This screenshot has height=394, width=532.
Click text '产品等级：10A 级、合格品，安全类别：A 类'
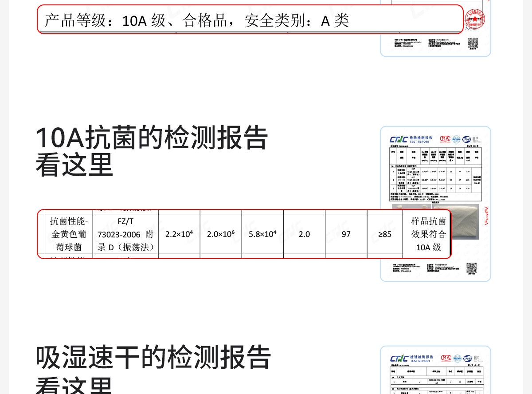(197, 20)
